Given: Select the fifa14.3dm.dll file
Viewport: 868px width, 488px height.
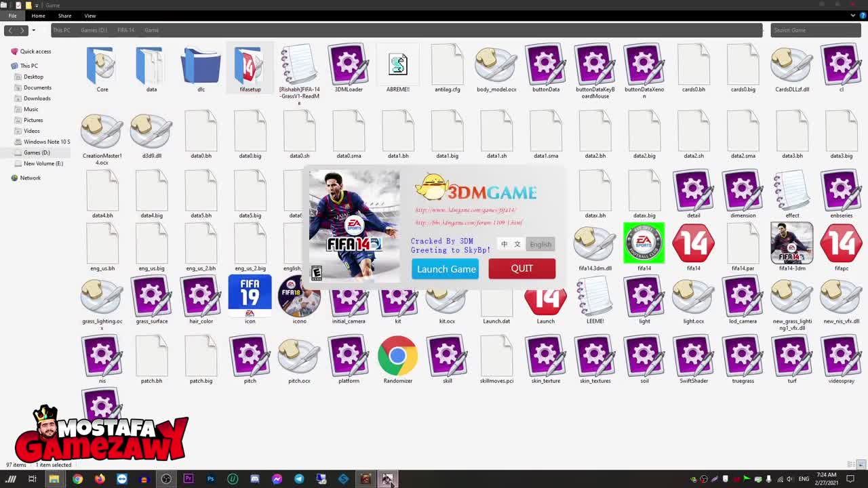Looking at the screenshot, I should click(595, 247).
